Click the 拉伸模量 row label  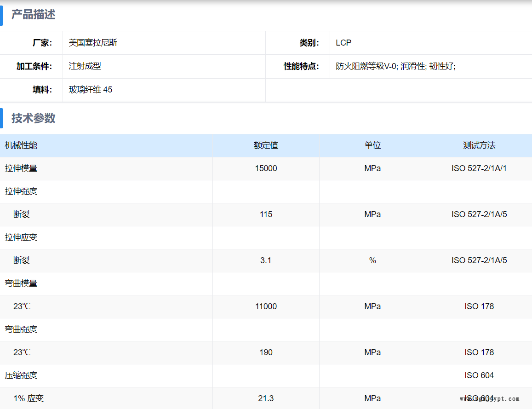click(21, 168)
